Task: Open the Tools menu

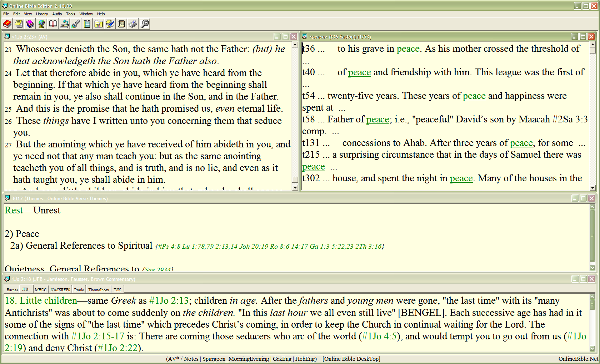Action: point(70,14)
